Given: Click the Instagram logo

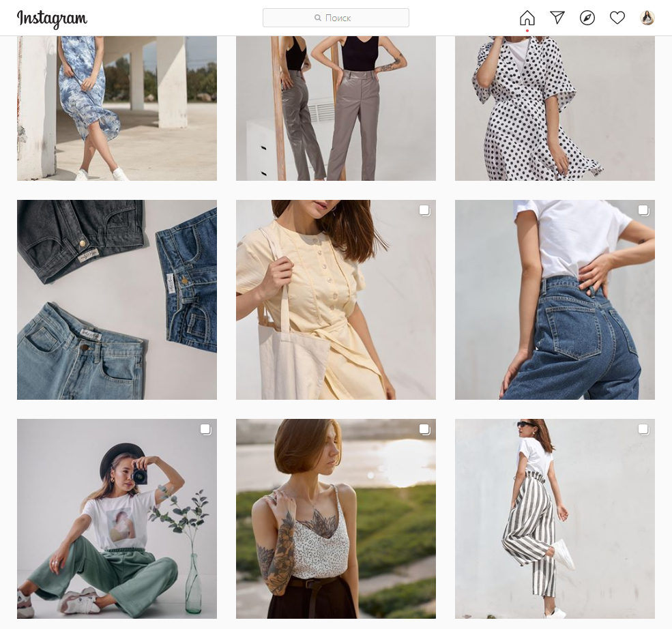Looking at the screenshot, I should (x=52, y=18).
